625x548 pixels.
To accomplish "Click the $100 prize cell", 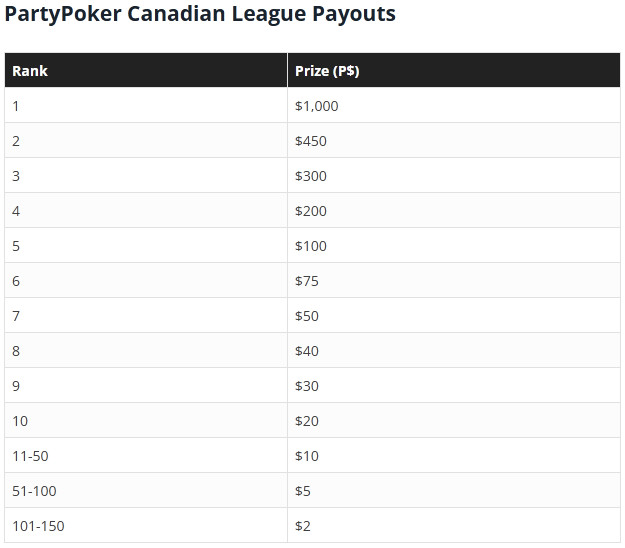I will click(x=454, y=246).
